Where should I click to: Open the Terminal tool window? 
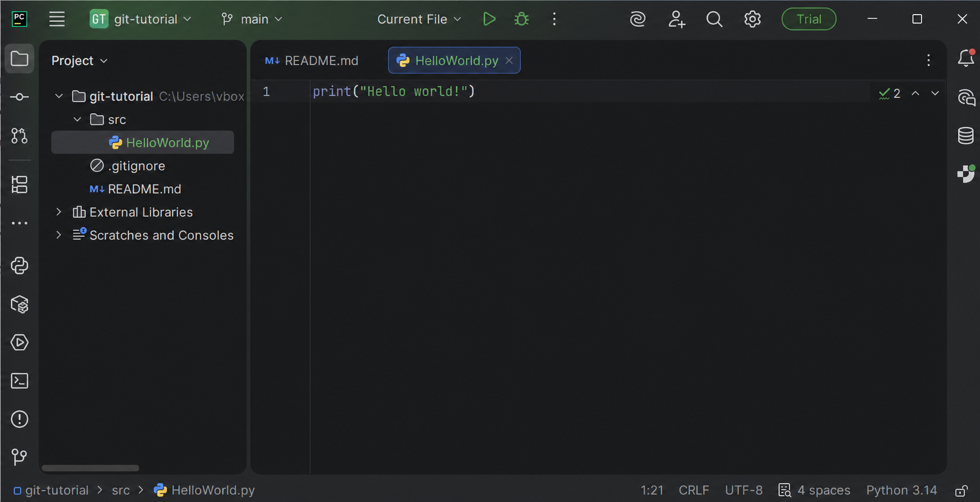coord(20,381)
